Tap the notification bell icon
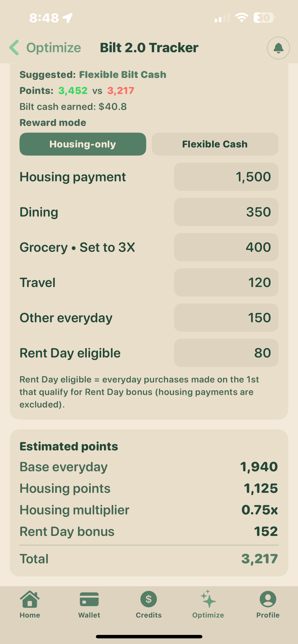298x644 pixels. tap(278, 48)
